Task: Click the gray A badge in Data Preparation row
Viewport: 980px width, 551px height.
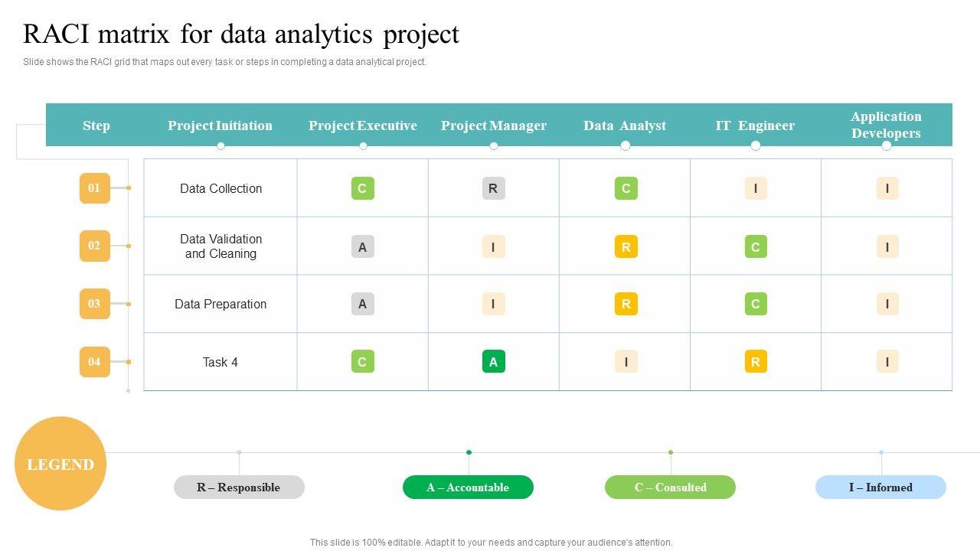Action: point(362,304)
